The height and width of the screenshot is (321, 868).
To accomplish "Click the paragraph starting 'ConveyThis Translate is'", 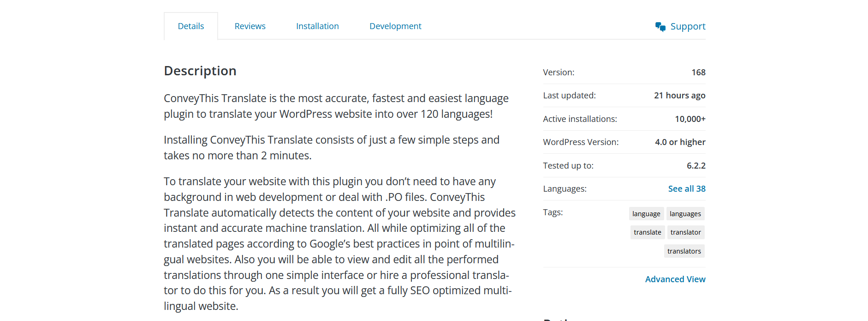I will coord(336,106).
